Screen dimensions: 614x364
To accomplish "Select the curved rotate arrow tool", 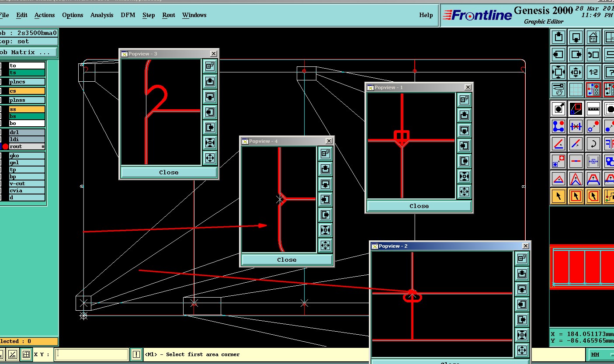I will pos(593,144).
